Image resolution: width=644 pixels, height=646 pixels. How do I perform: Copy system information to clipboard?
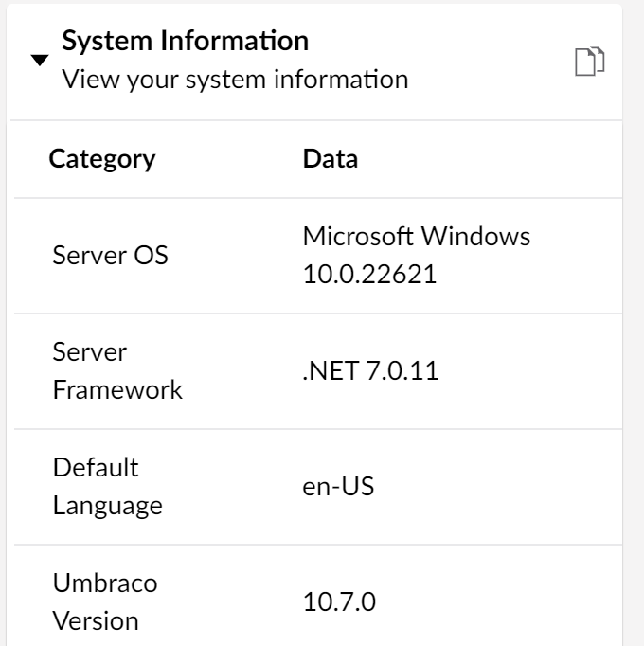pos(590,62)
